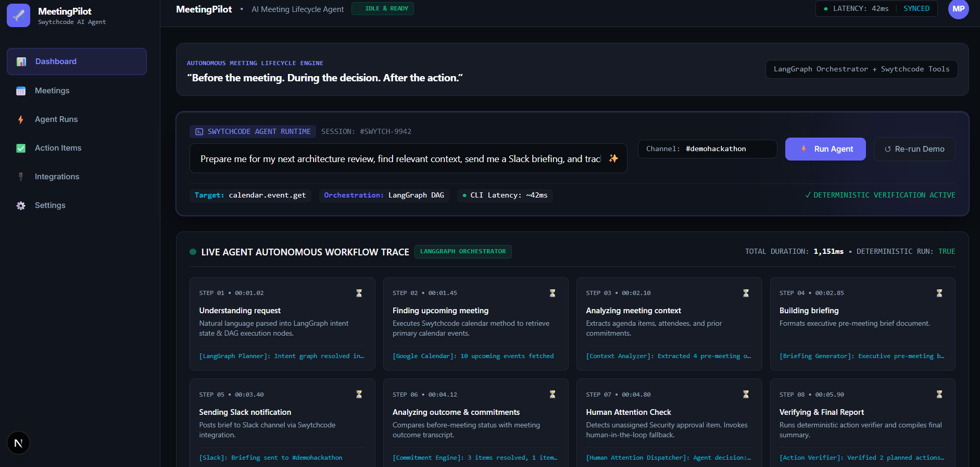Click the LangGraph Orchestrator + Swytchcode Tools badge
The image size is (980, 467).
pos(861,69)
